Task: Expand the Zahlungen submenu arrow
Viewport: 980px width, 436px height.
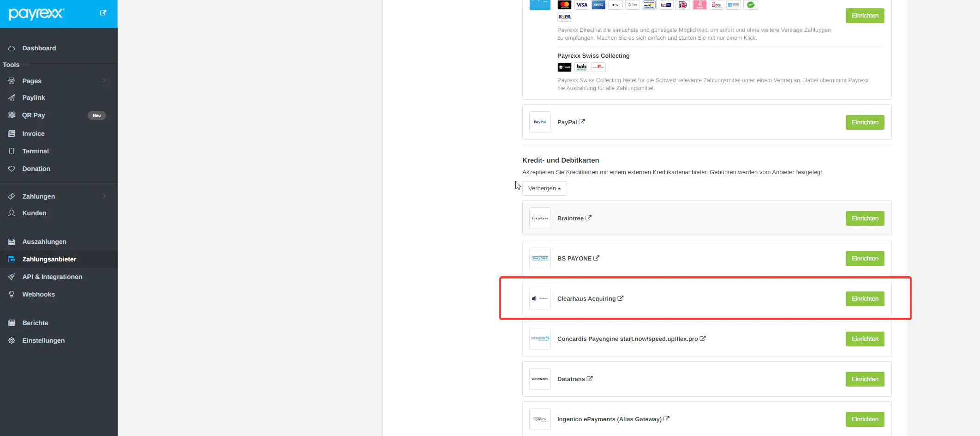Action: coord(104,196)
